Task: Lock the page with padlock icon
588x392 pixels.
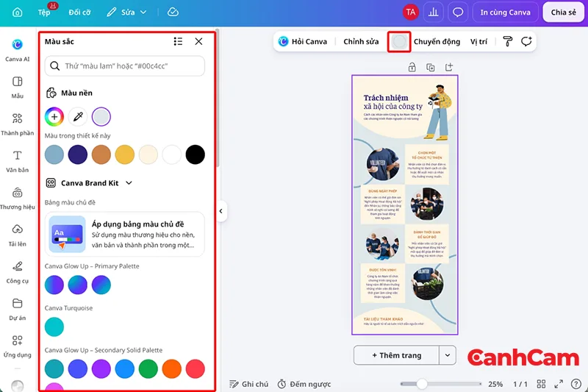Action: pos(412,68)
